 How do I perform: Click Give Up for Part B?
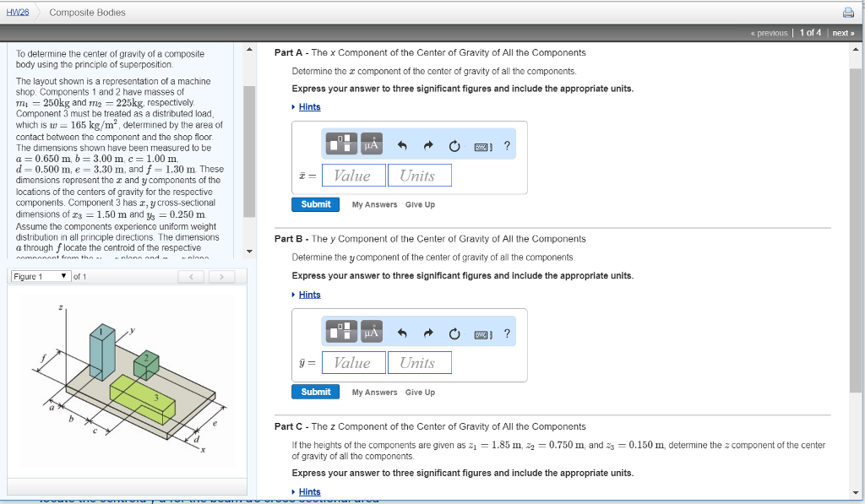(420, 392)
